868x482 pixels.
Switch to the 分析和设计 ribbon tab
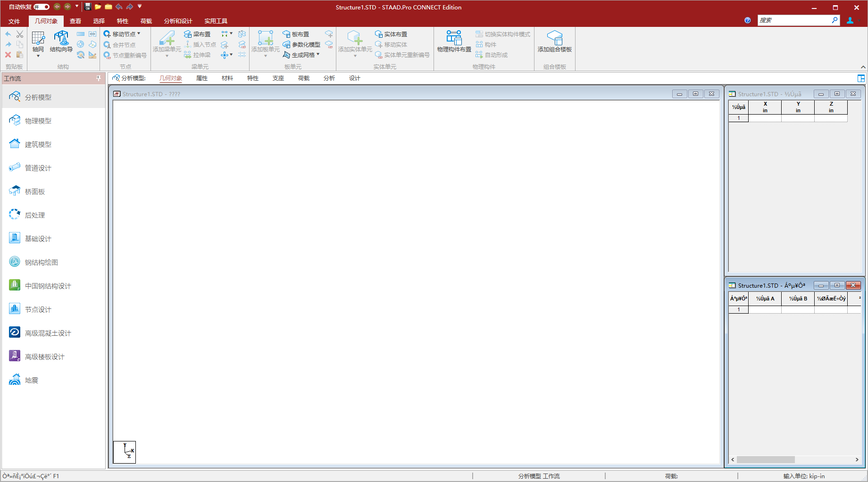pyautogui.click(x=178, y=21)
